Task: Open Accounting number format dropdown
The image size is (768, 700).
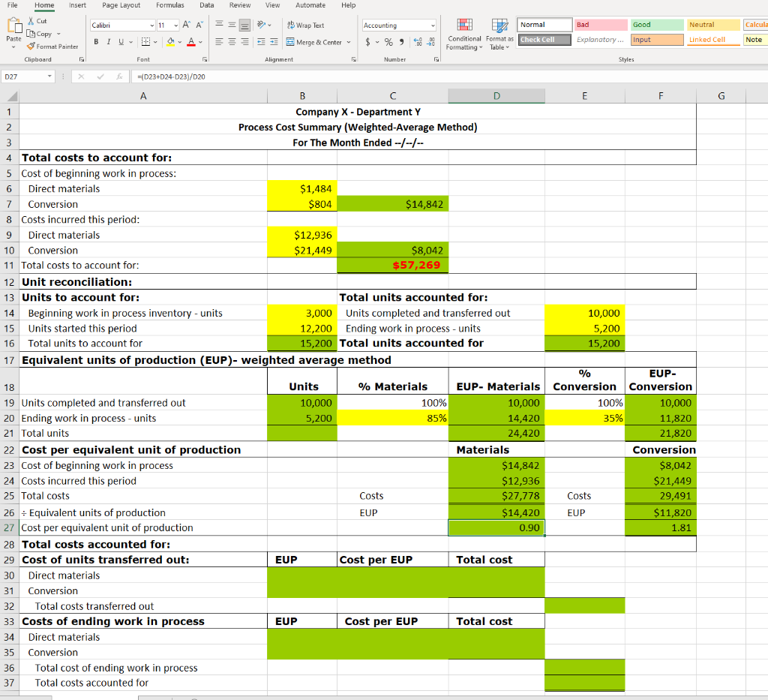Action: pyautogui.click(x=433, y=26)
